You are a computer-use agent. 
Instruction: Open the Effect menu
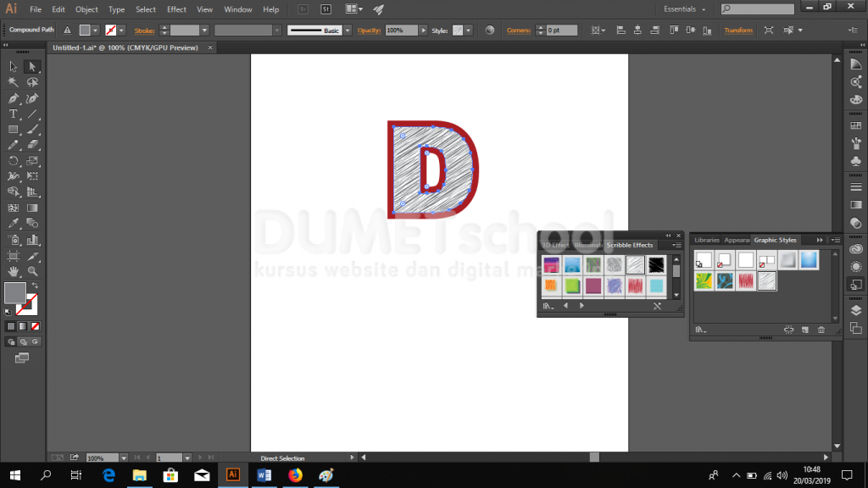(x=176, y=9)
